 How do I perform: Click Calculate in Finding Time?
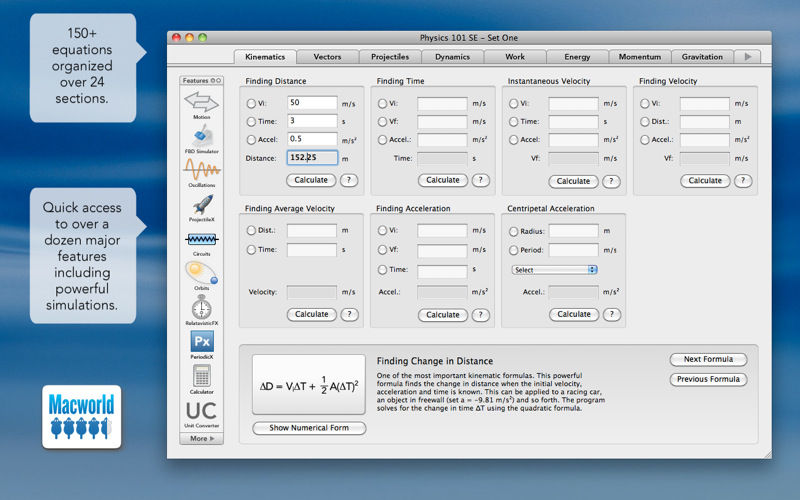[x=442, y=180]
